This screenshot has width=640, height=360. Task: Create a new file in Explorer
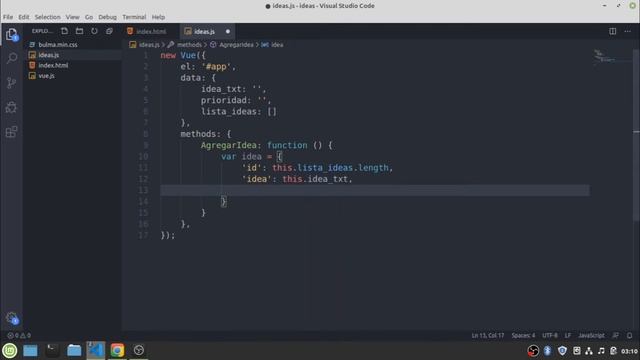[64, 31]
